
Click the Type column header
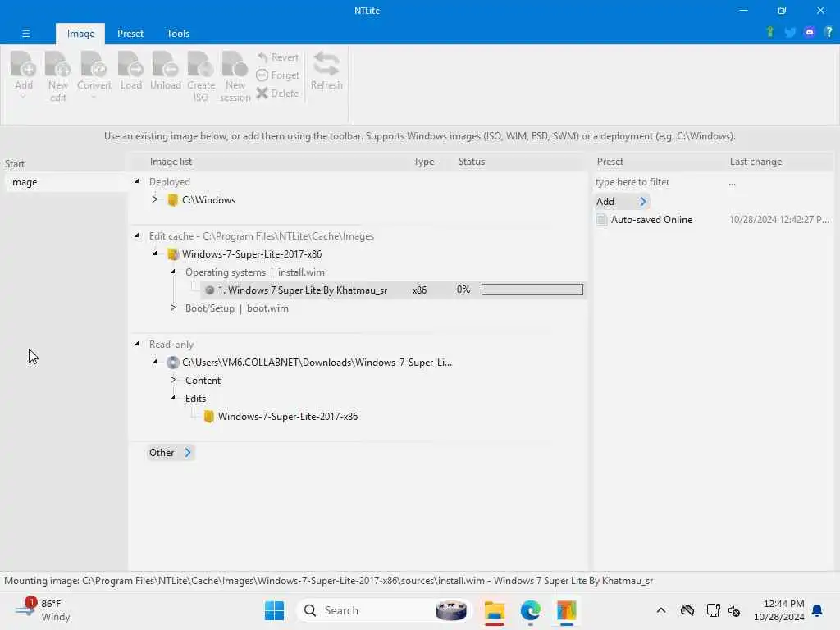424,162
